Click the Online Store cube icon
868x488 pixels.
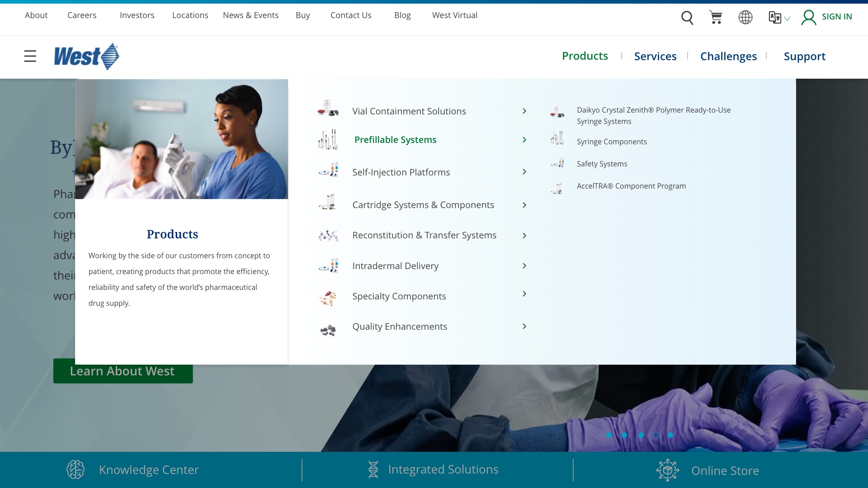667,470
